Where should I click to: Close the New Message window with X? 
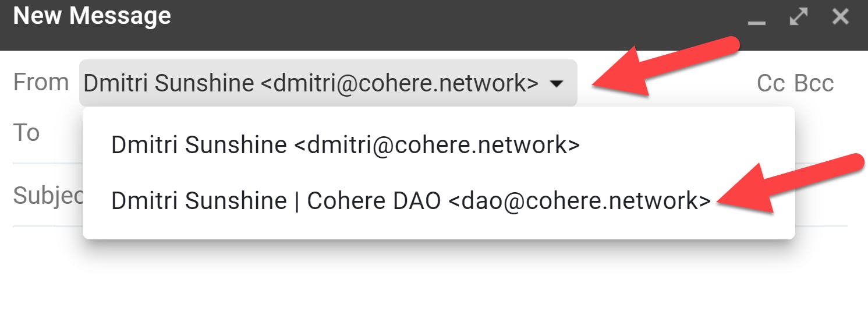pyautogui.click(x=840, y=17)
